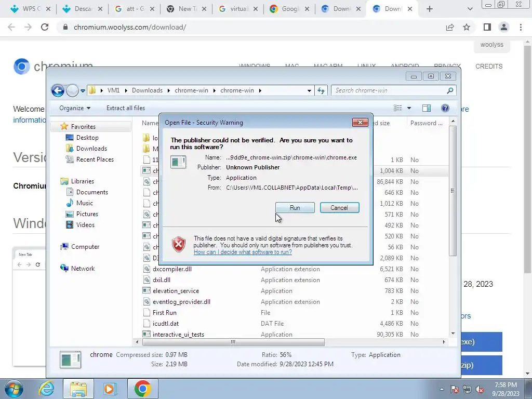Viewport: 532px width, 399px height.
Task: Click the VM1 breadcrumb in Explorer address bar
Action: pos(113,90)
